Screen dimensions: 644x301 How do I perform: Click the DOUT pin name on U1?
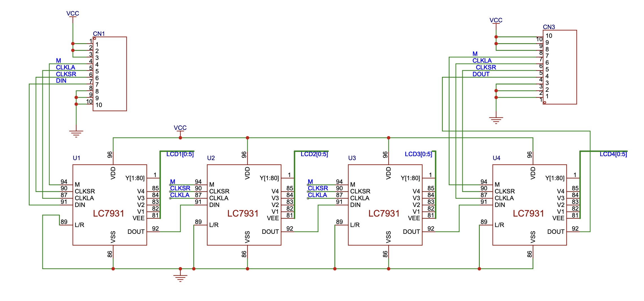(136, 232)
